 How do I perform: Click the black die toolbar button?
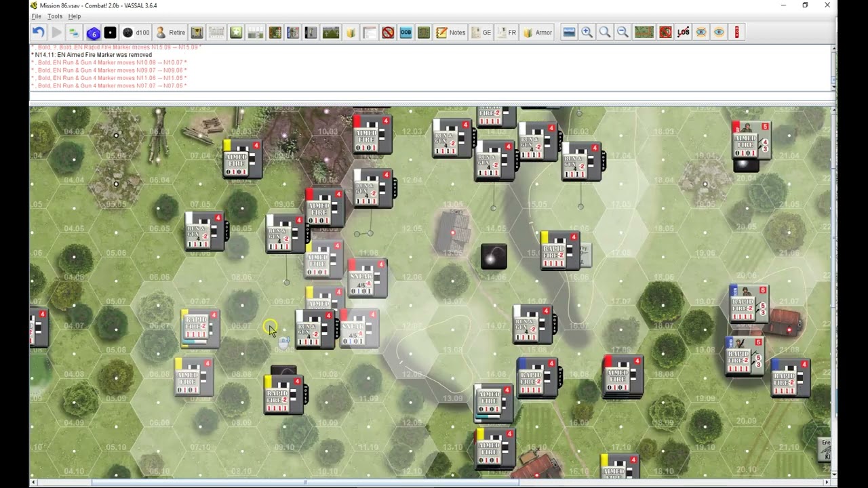(110, 33)
